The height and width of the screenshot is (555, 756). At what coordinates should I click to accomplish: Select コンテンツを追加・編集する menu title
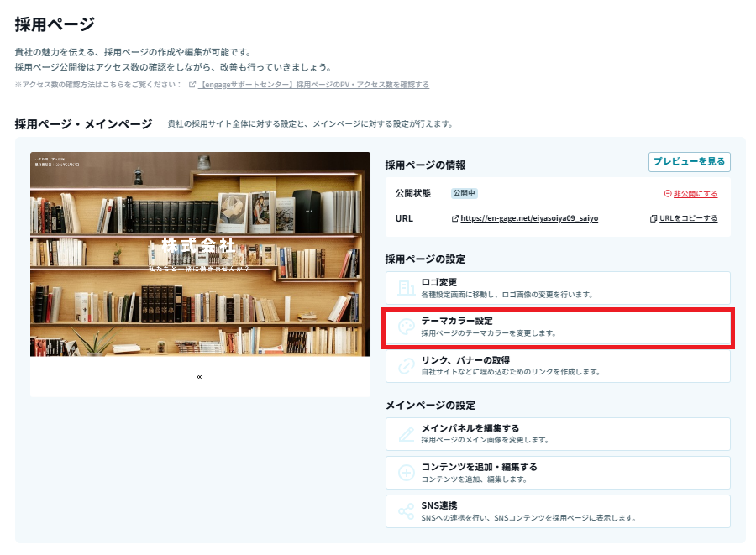pos(479,467)
